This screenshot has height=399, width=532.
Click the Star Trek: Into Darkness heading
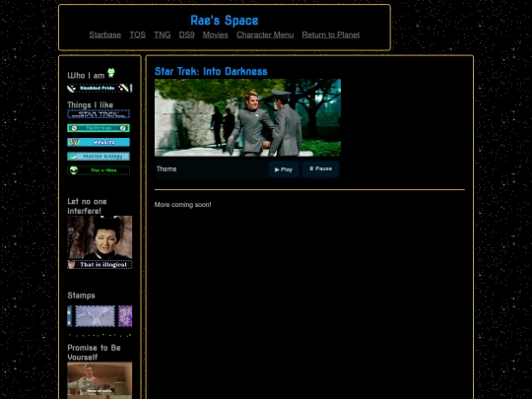[x=211, y=71]
